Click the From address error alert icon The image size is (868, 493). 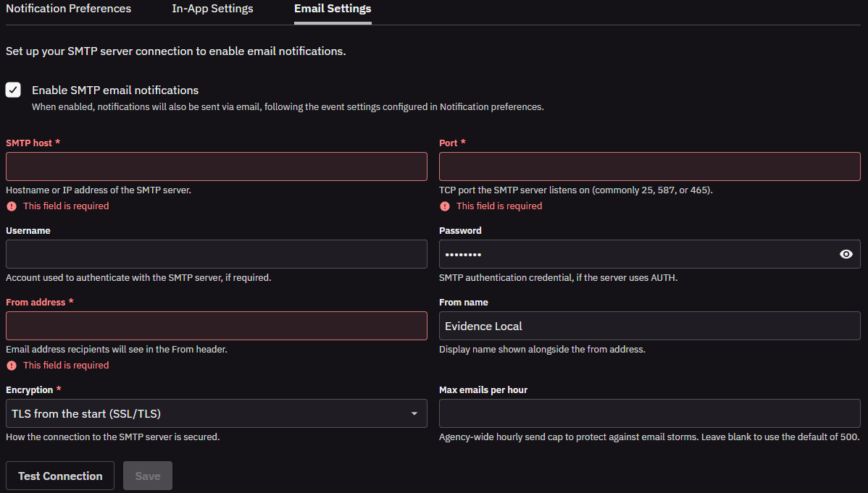(12, 366)
